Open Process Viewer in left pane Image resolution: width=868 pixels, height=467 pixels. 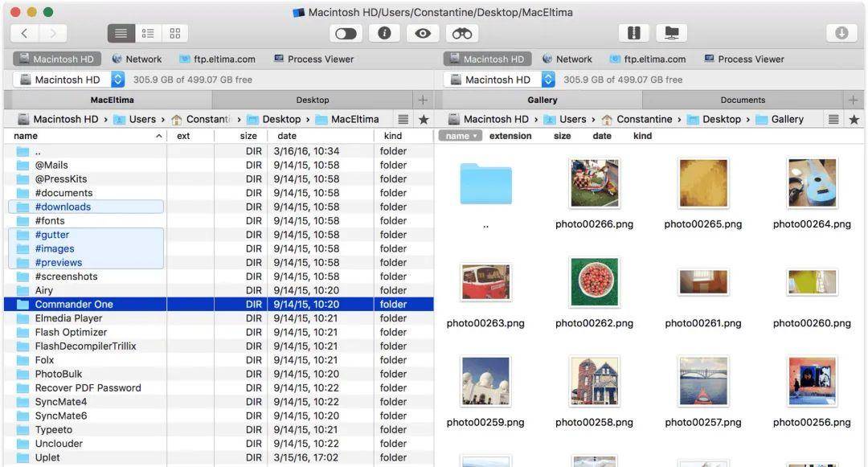[314, 59]
